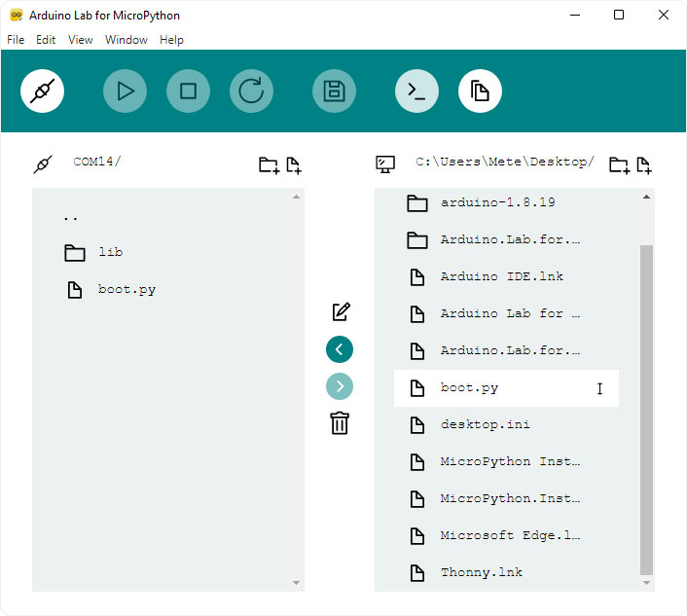687x616 pixels.
Task: Click the Arduino Lab app icon in title bar
Action: click(17, 16)
